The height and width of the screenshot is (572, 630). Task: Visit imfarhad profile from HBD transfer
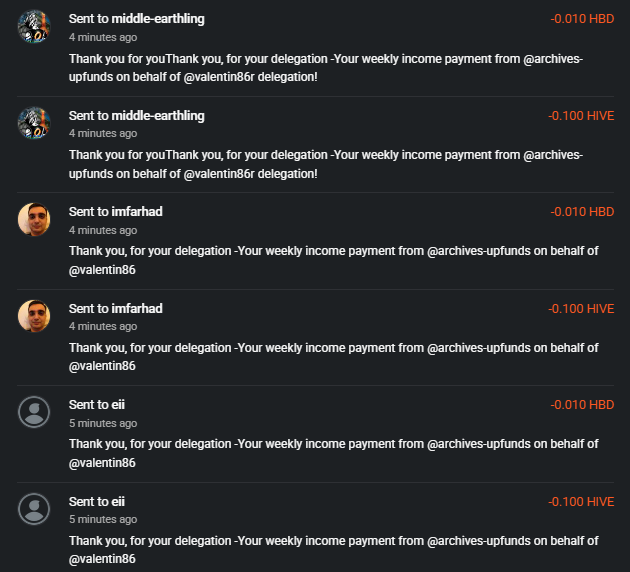click(x=137, y=212)
